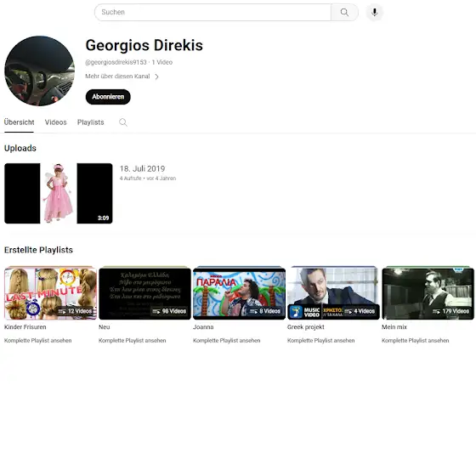Switch to the Videos tab
The image size is (476, 476).
(55, 122)
